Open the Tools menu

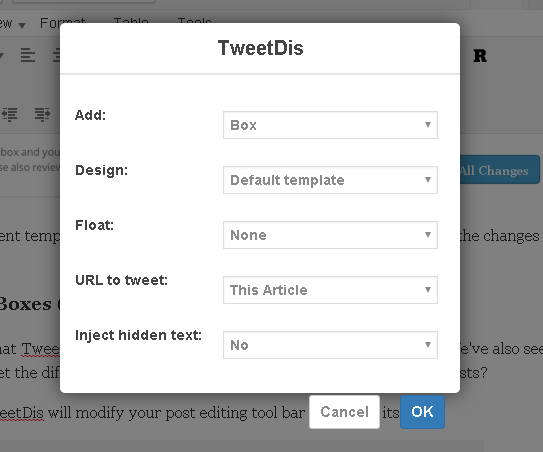(x=194, y=21)
